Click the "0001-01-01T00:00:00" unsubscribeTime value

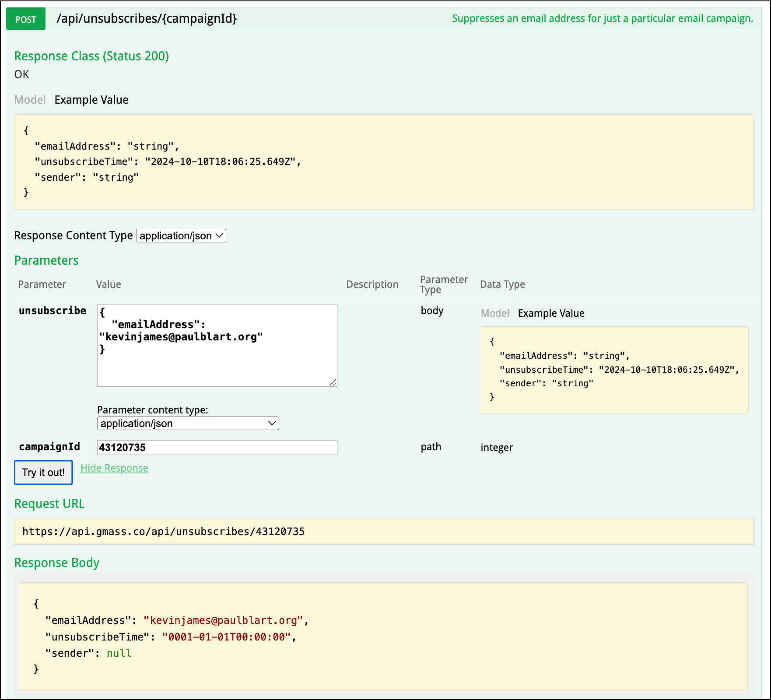pos(226,637)
